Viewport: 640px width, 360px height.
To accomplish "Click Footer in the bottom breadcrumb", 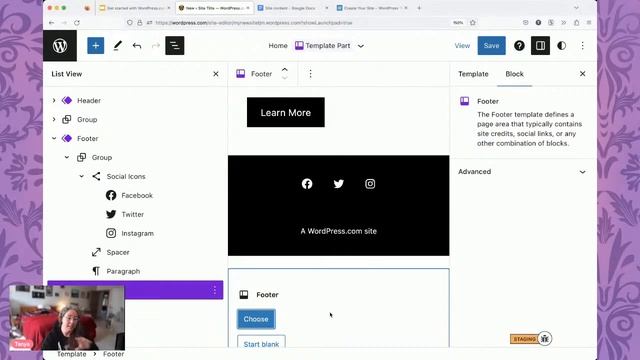I will [x=113, y=354].
